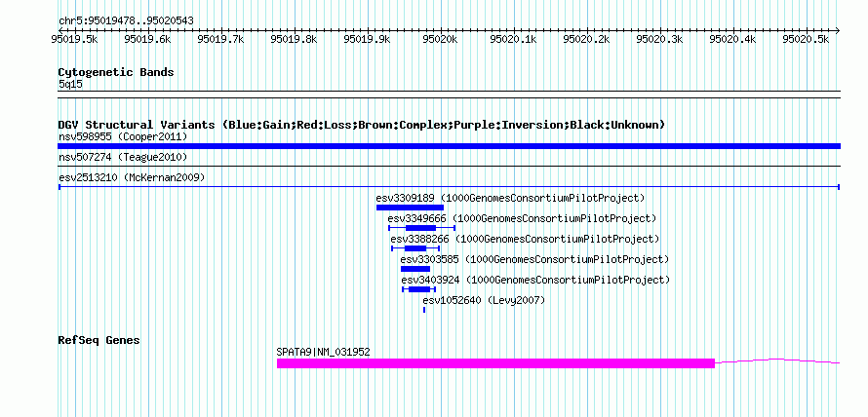Click the magenta SPATA9 gene exon bar

tap(496, 363)
